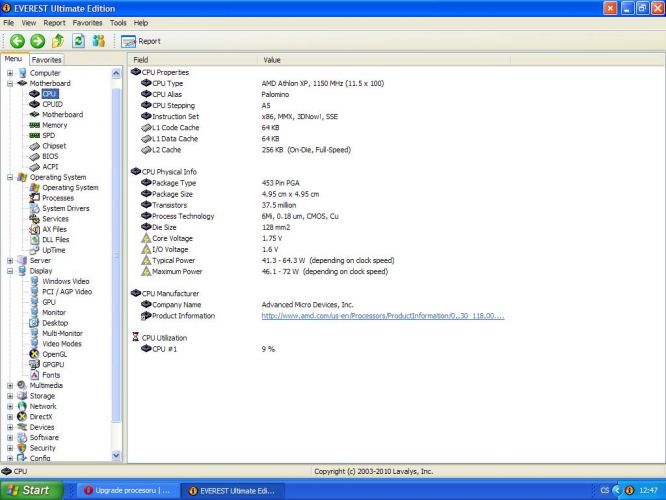This screenshot has height=500, width=666.
Task: Open the Report wizard button
Action: click(x=141, y=41)
